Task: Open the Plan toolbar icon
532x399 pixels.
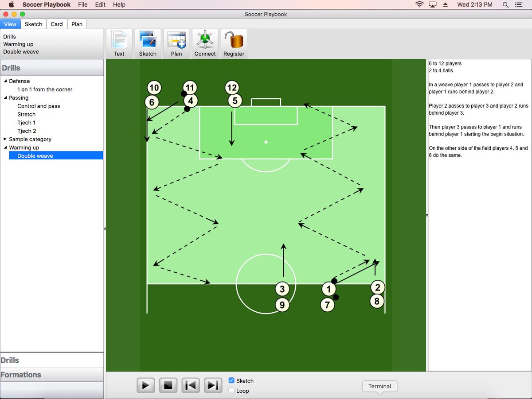Action: tap(176, 44)
